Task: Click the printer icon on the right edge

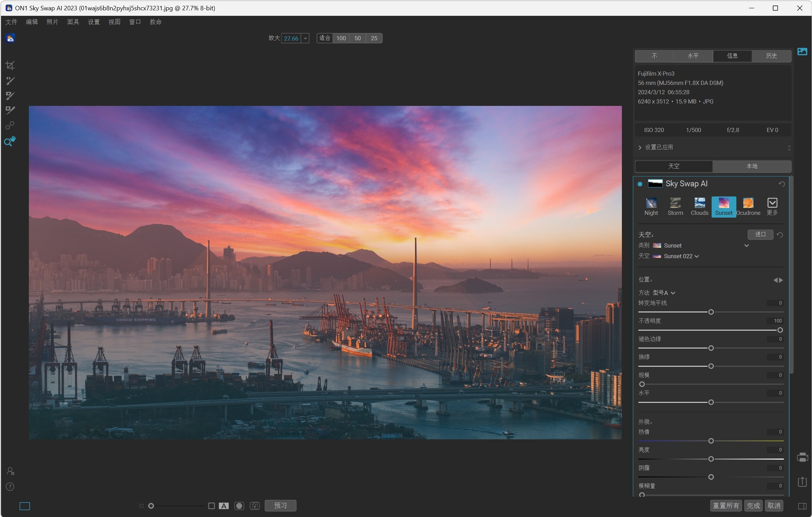Action: pyautogui.click(x=802, y=457)
